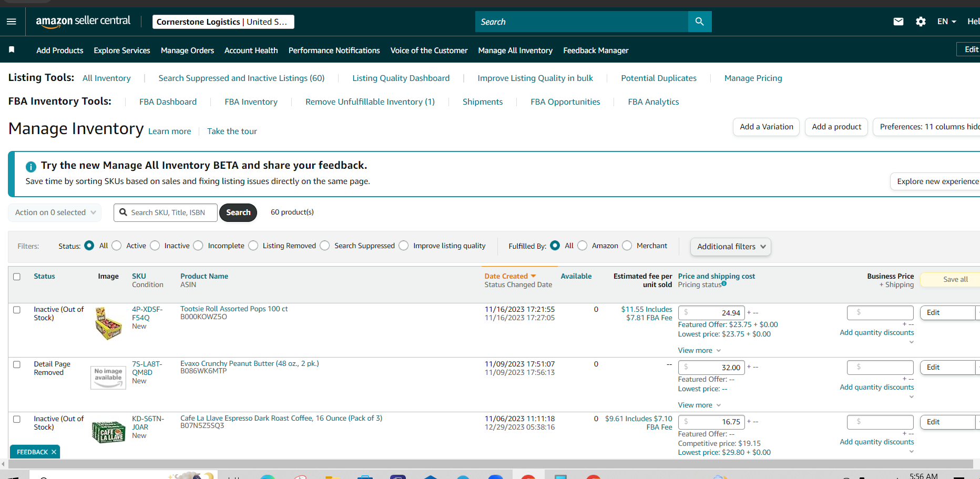Click the No image available placeholder
Viewport: 980px width, 479px height.
(108, 377)
